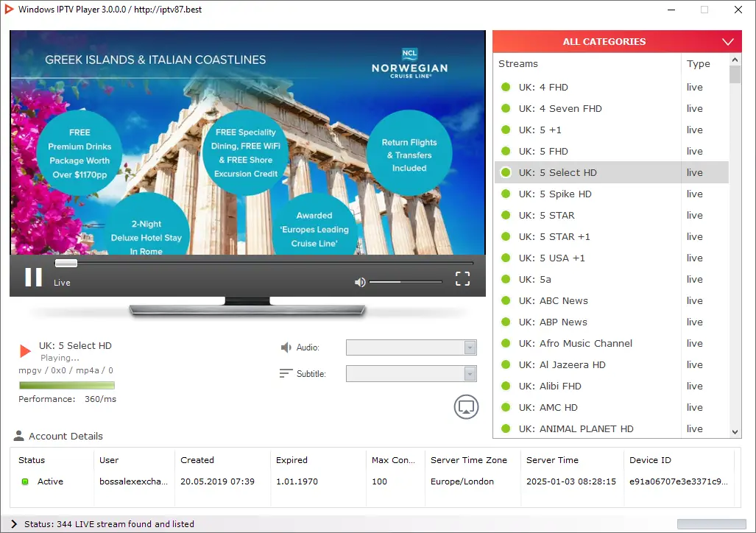Click the Account Details person icon
The image size is (756, 533).
tap(19, 436)
